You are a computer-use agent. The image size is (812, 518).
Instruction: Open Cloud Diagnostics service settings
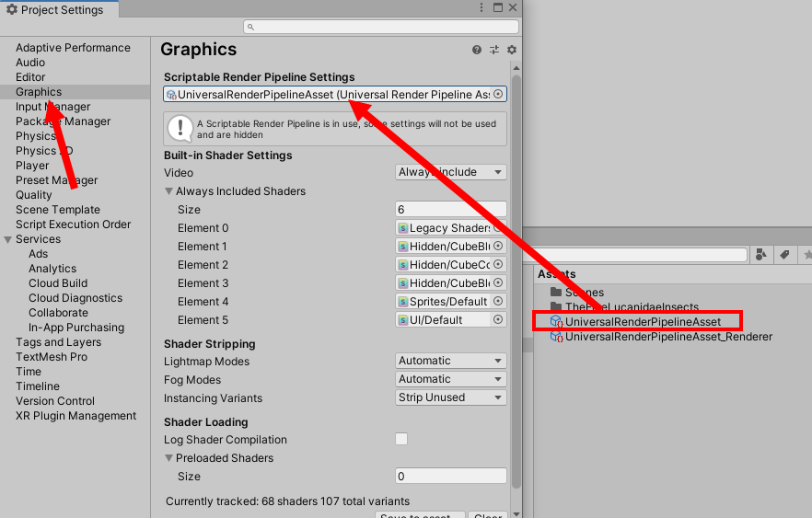coord(75,298)
